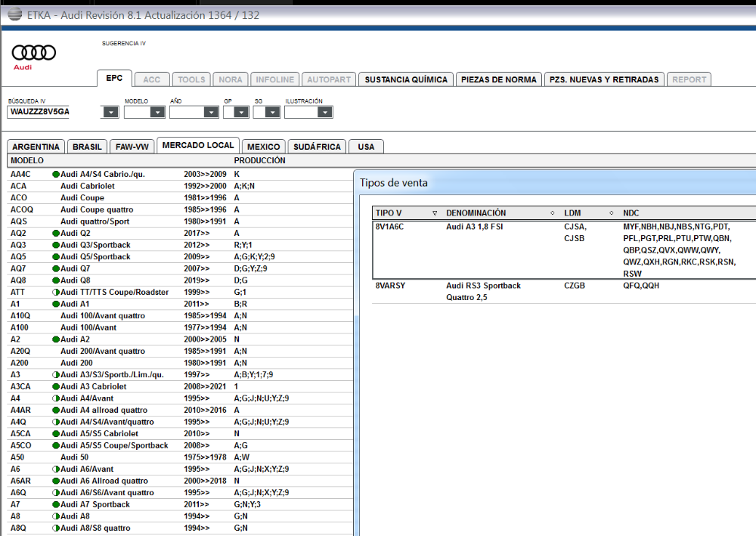Click the ETKA globe icon in title bar

tap(14, 14)
